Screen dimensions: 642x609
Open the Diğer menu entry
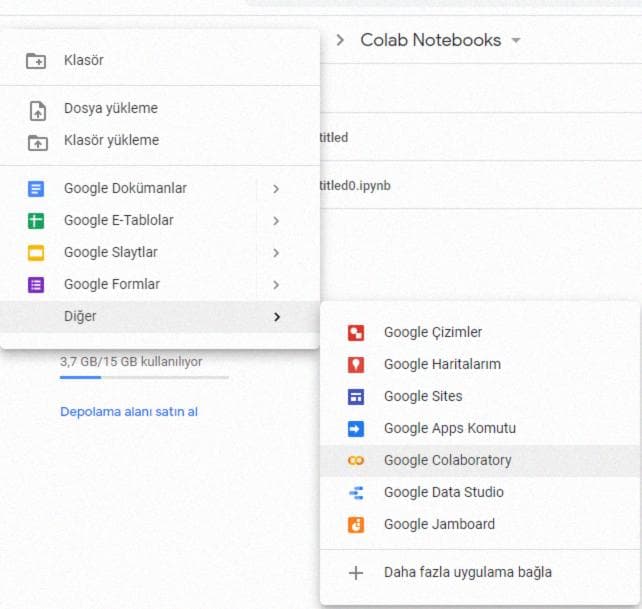[x=160, y=317]
